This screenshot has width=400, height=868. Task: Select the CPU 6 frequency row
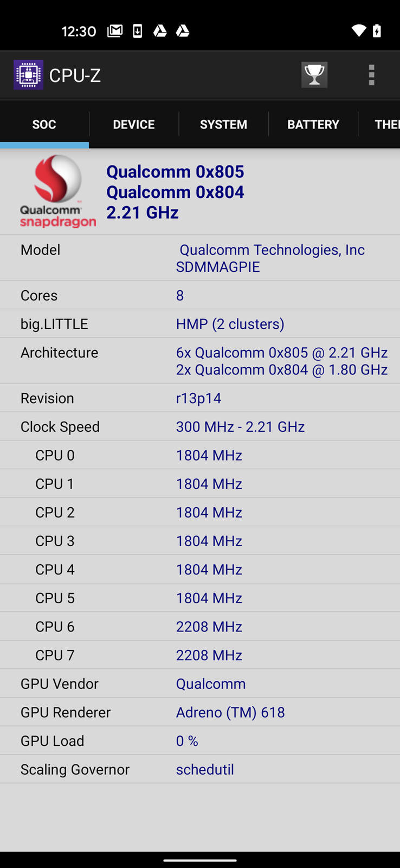coord(200,627)
